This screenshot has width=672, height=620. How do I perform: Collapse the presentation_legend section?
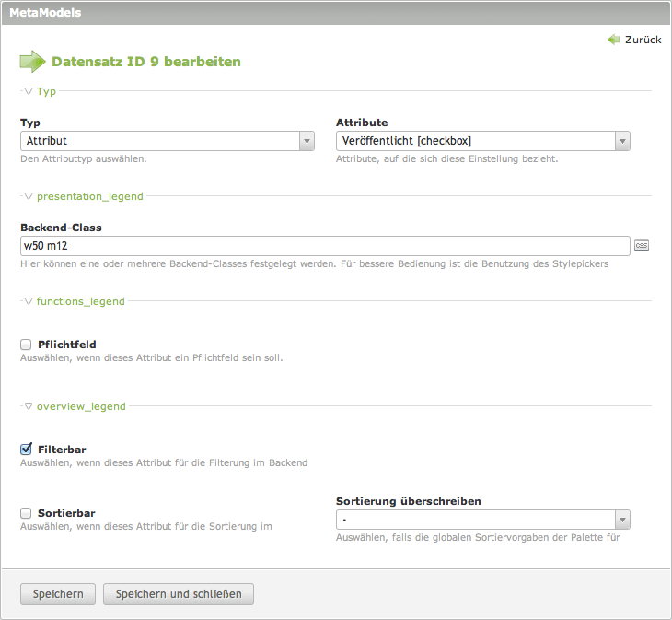tap(84, 196)
